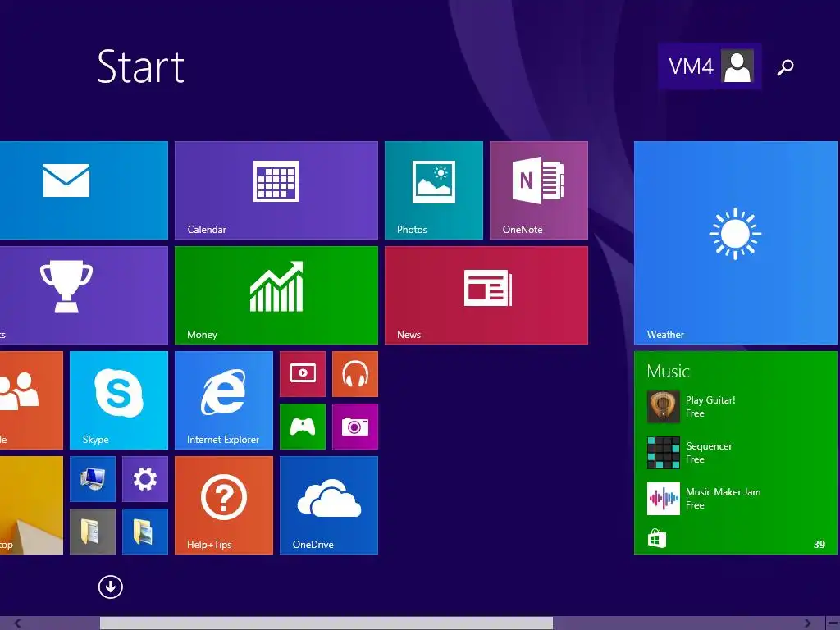
Task: Launch the Money tile
Action: point(276,295)
